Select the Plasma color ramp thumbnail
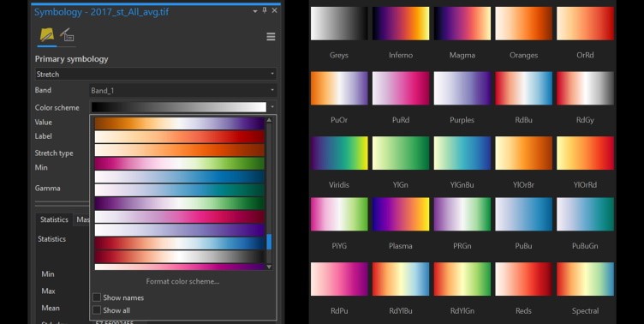This screenshot has width=644, height=324. coord(401,214)
